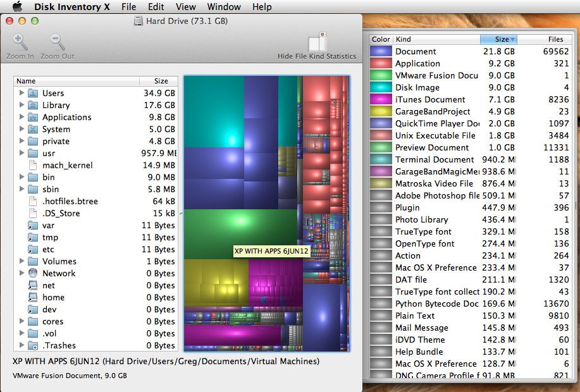580x392 pixels.
Task: Click the home server icon
Action: click(x=33, y=297)
